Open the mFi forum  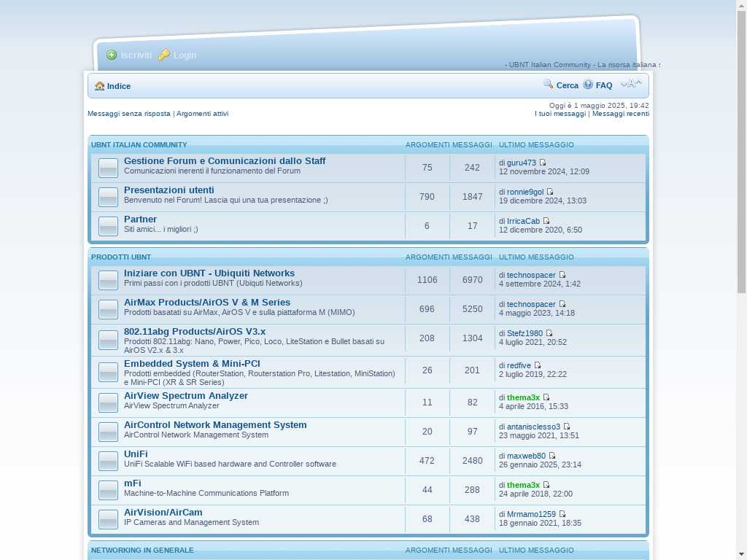point(133,483)
